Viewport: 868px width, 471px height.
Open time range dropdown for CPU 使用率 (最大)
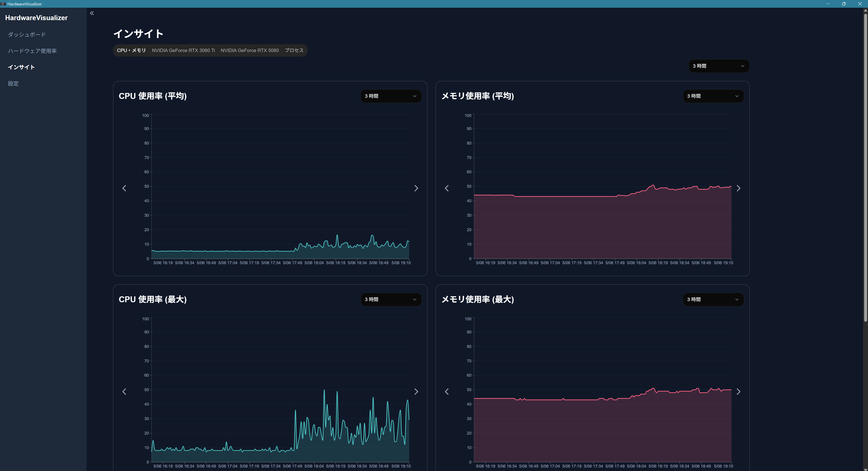click(x=391, y=299)
